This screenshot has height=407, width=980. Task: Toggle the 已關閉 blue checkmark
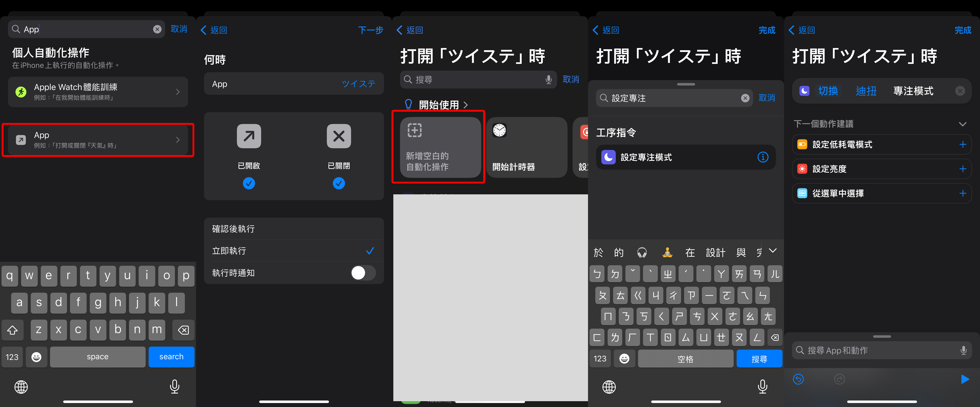pyautogui.click(x=339, y=184)
